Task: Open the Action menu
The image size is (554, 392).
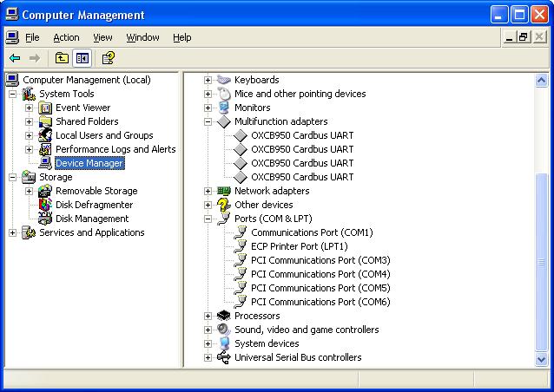Action: coord(66,37)
